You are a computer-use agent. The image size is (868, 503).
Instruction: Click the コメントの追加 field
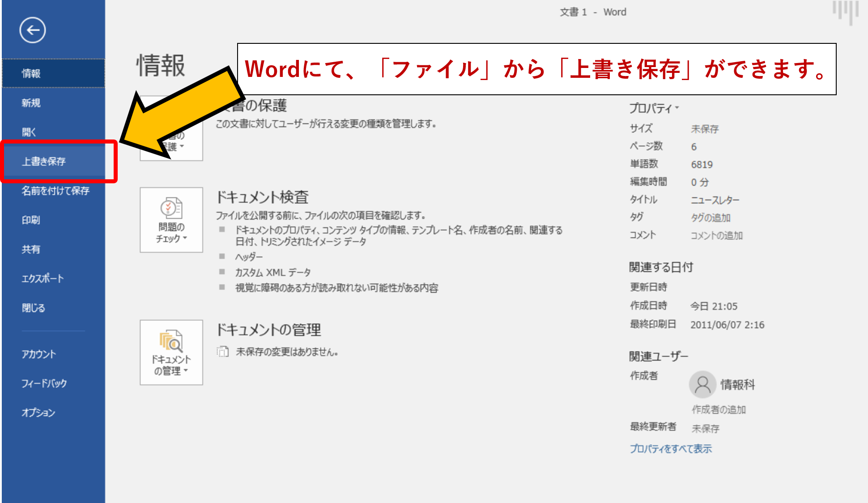(716, 236)
